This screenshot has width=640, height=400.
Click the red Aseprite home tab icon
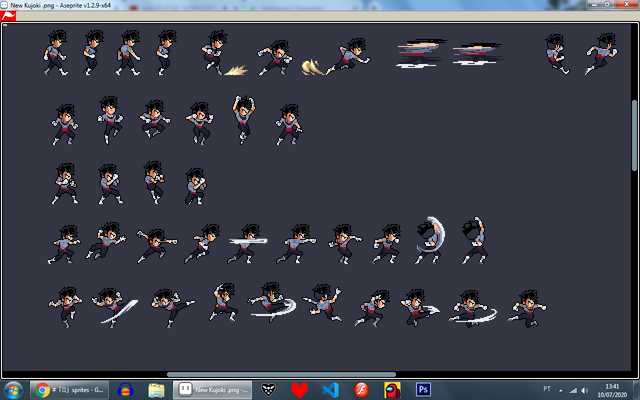click(x=8, y=16)
